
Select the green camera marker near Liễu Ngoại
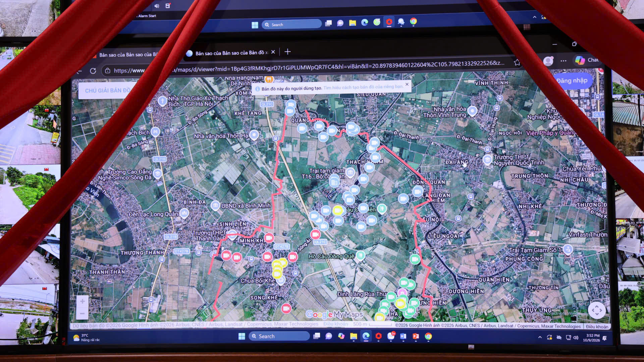(415, 259)
